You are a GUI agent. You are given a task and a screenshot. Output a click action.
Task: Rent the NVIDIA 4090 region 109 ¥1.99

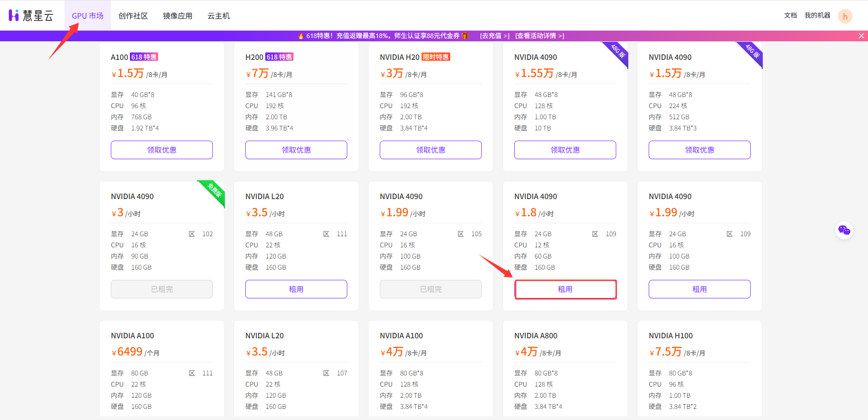(700, 289)
